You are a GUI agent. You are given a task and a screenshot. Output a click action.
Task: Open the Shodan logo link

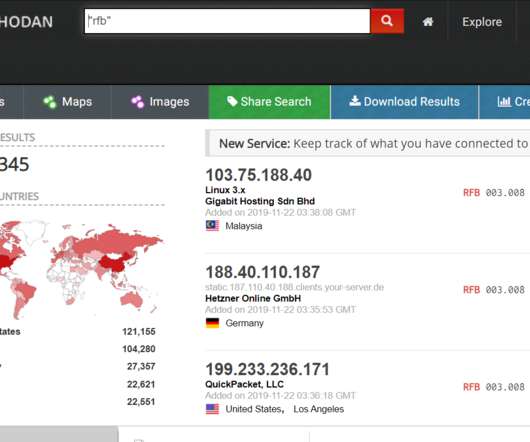click(x=26, y=22)
